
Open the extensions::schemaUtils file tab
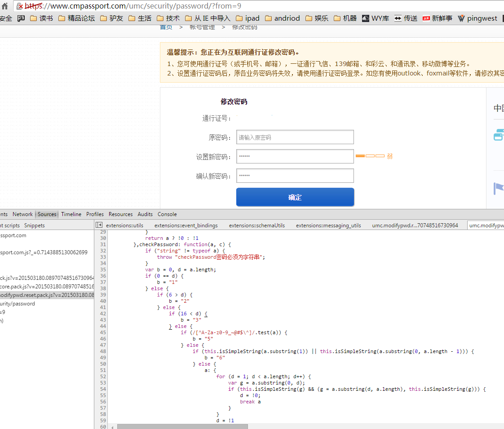(x=257, y=225)
